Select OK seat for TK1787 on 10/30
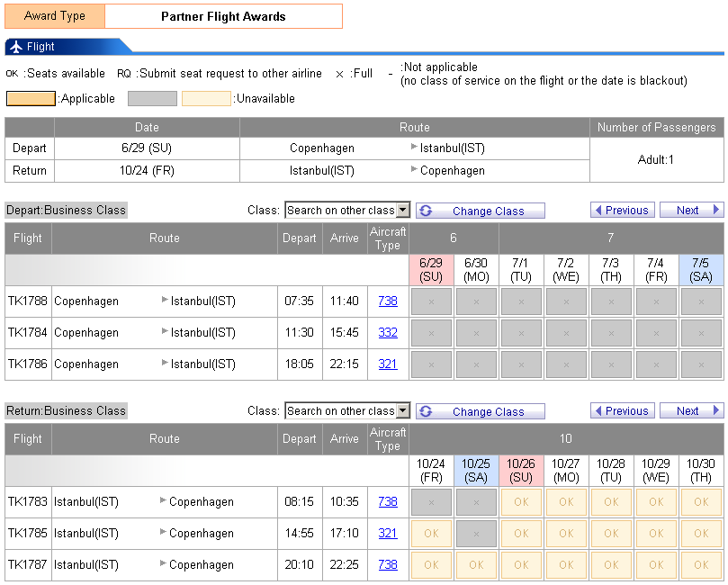Screen dimensions: 728x585 pyautogui.click(x=701, y=565)
